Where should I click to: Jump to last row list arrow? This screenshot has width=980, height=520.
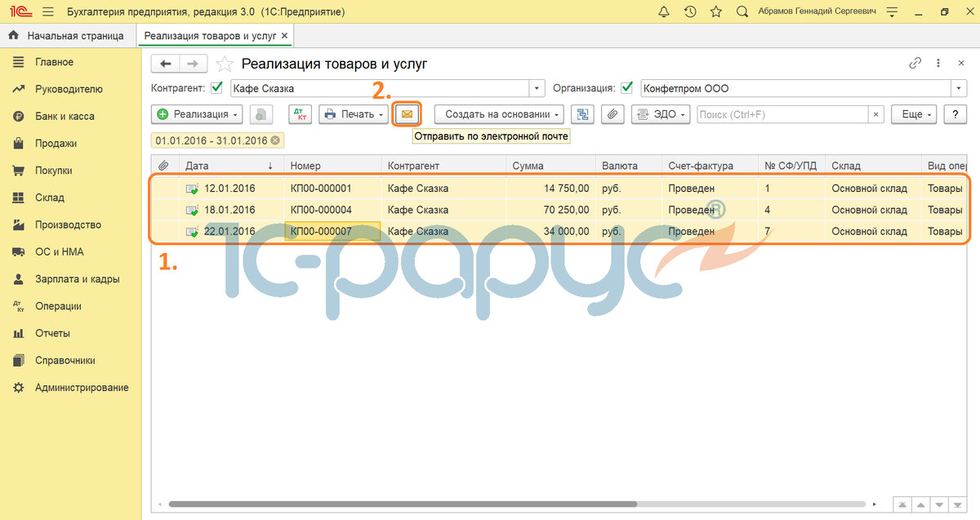[x=956, y=505]
